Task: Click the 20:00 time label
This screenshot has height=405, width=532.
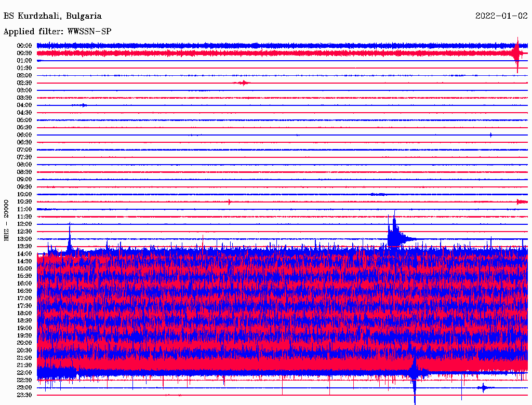Action: coord(24,343)
